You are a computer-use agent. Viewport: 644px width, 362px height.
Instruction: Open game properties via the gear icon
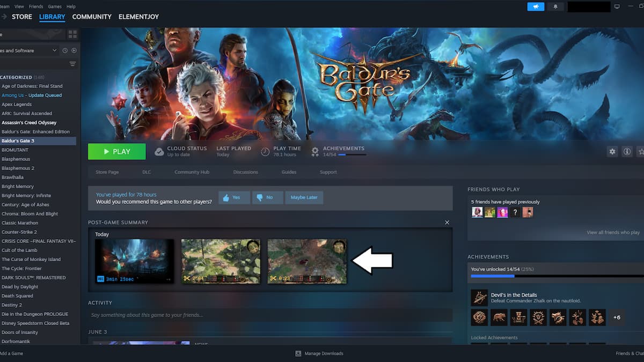pos(612,151)
